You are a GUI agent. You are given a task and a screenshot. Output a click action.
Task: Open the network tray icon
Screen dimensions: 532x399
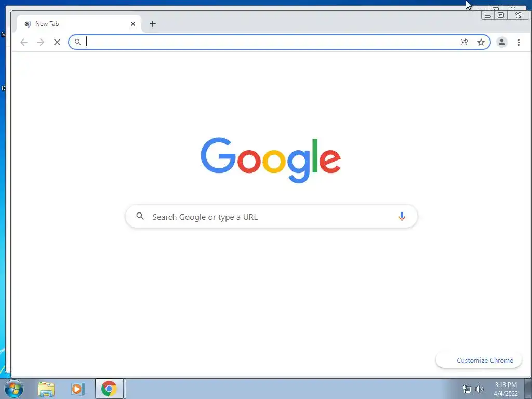467,389
